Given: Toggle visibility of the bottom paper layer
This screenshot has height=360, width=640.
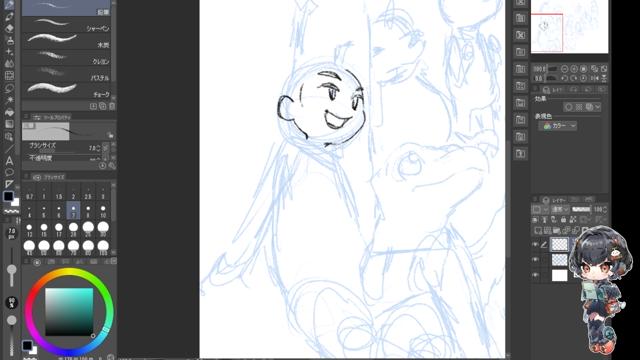Looking at the screenshot, I should point(535,275).
